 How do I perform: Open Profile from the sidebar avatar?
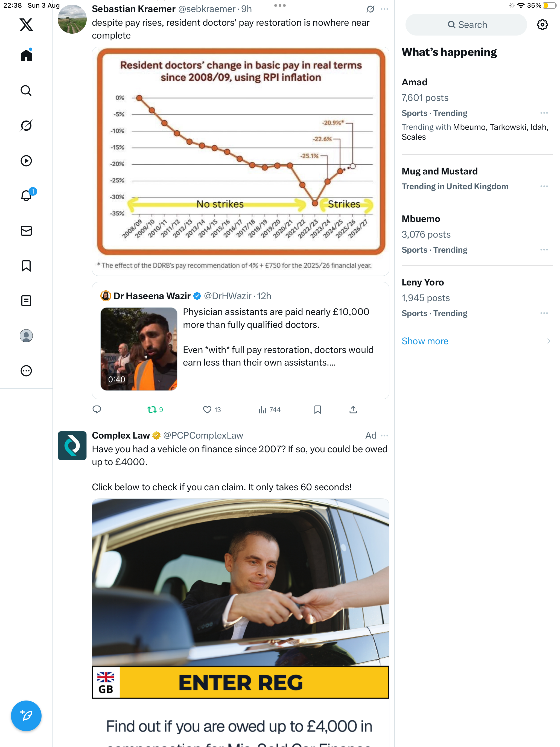point(26,336)
